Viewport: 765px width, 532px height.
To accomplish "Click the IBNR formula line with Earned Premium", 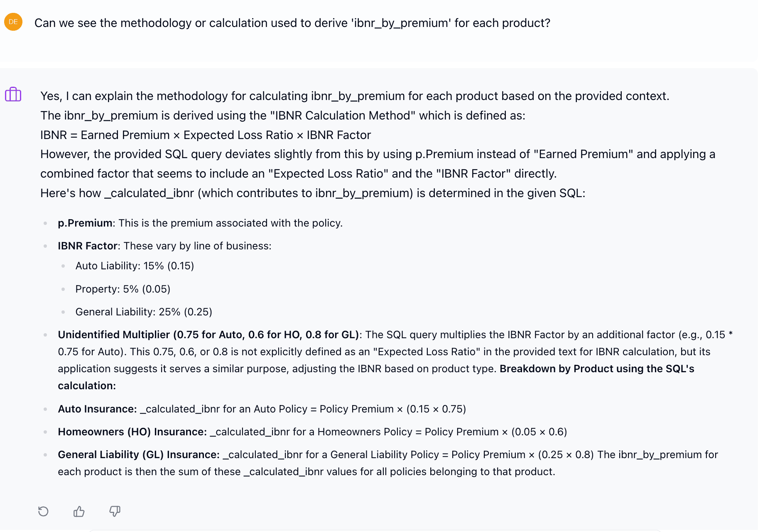I will click(205, 135).
